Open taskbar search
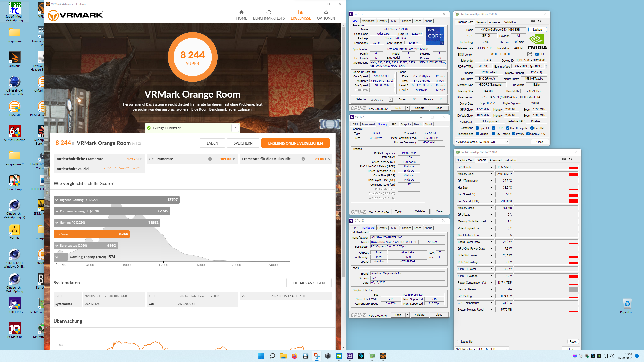This screenshot has width=644, height=362. (x=272, y=356)
